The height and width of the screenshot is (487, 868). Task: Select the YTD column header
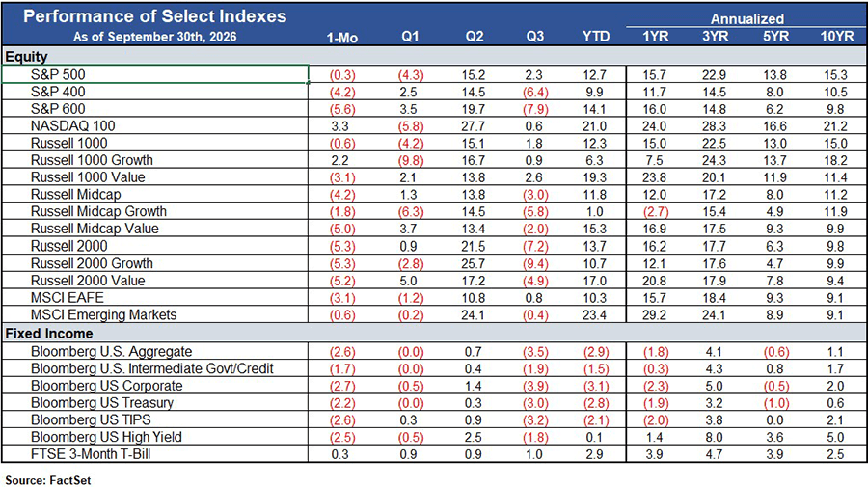click(x=596, y=37)
